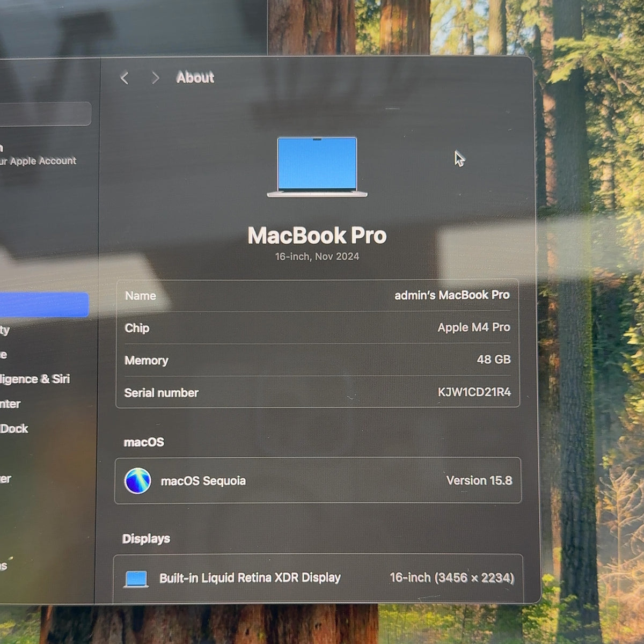Click the macOS Sequoia label

tap(203, 481)
